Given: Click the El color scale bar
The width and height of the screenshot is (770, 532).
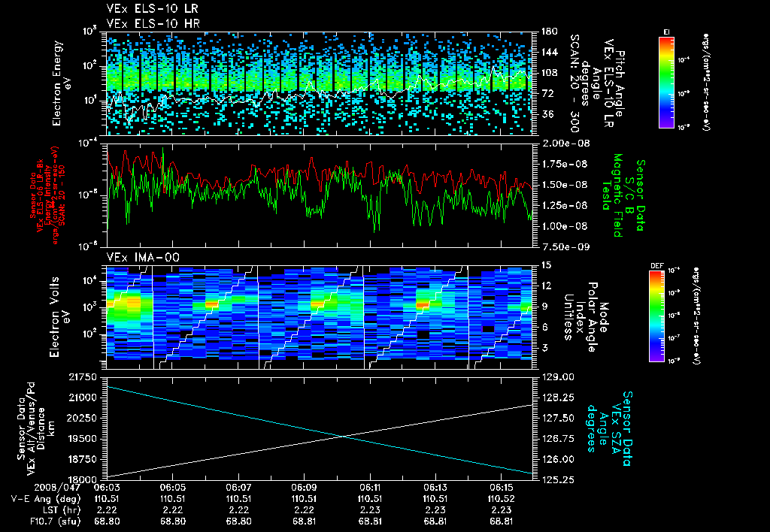Looking at the screenshot, I should (x=666, y=82).
